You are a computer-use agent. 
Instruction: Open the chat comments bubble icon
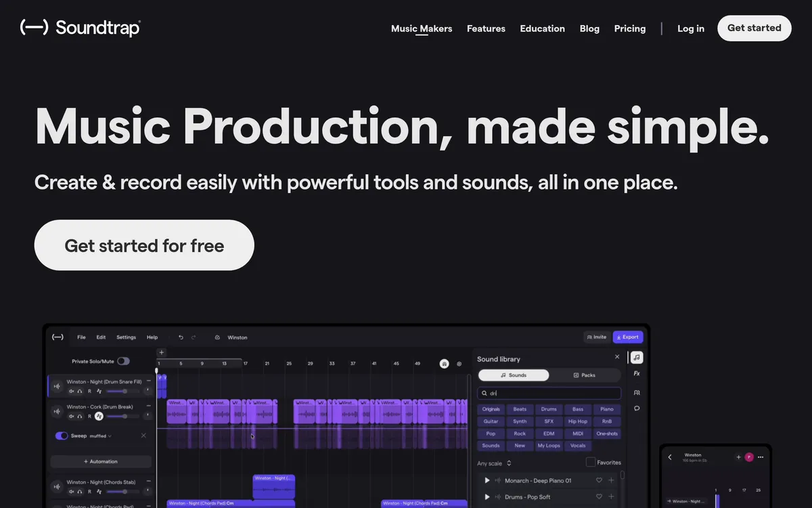(637, 408)
